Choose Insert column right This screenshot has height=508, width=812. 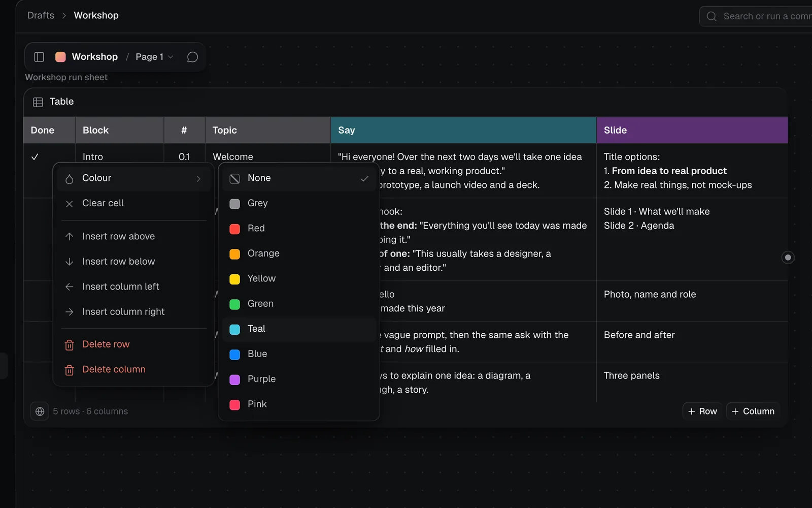coord(134,312)
